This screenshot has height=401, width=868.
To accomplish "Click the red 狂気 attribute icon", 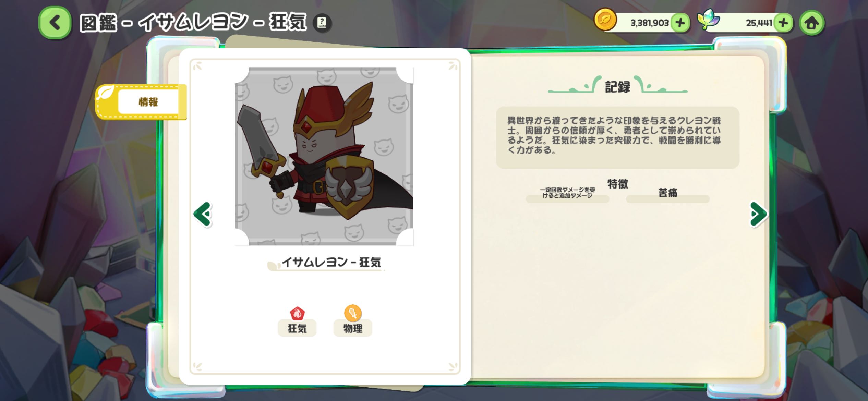I will [x=297, y=313].
